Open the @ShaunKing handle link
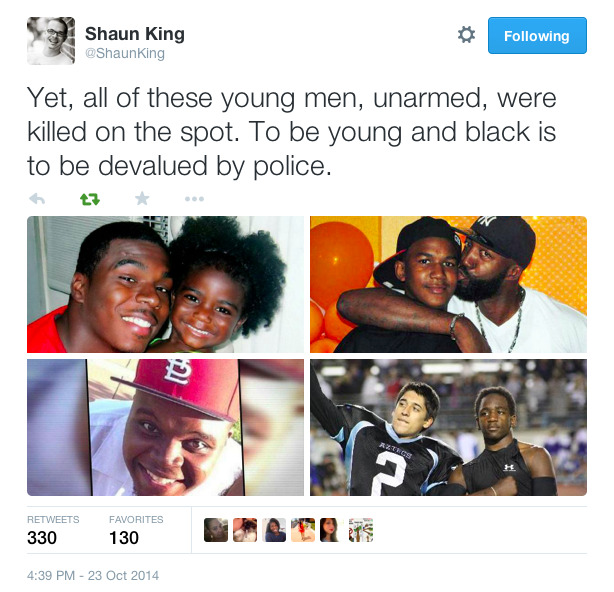614x592 pixels. click(125, 53)
